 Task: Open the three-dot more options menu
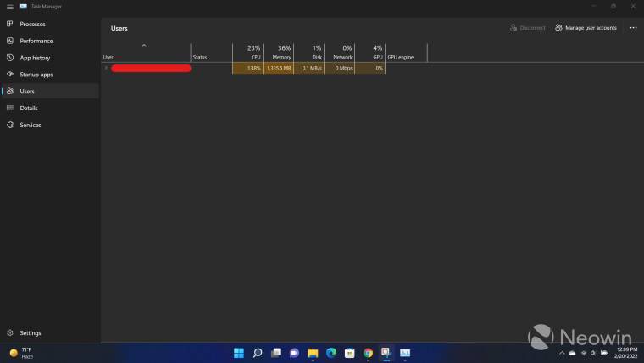pos(633,28)
